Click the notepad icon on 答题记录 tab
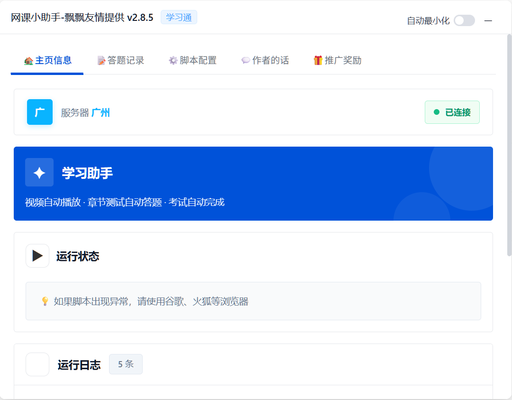Screen dimensions: 512x400 tap(101, 61)
